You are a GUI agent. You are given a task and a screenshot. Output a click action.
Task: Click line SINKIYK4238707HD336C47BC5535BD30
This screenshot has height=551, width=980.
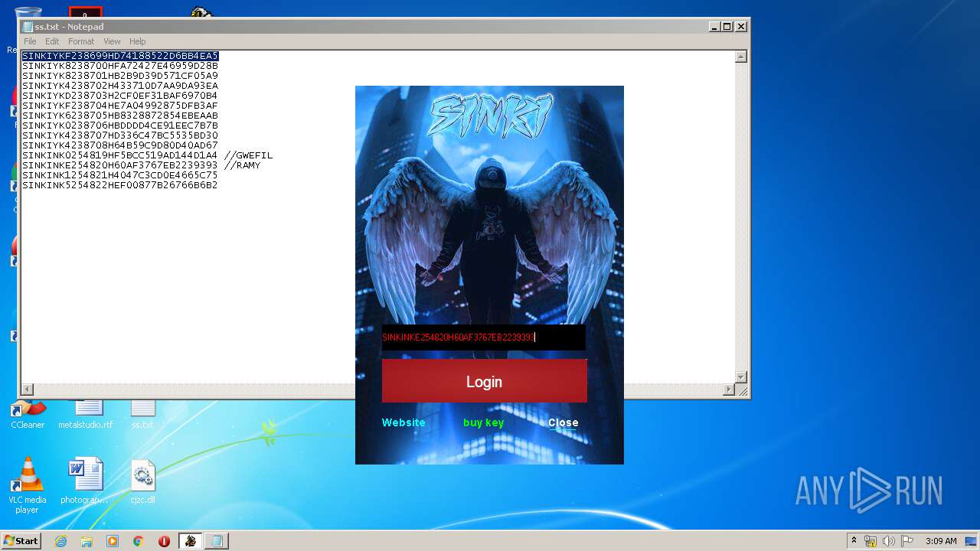click(120, 135)
